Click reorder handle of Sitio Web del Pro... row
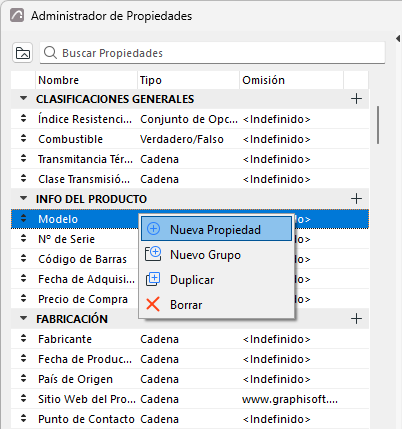402x429 pixels. (x=23, y=399)
